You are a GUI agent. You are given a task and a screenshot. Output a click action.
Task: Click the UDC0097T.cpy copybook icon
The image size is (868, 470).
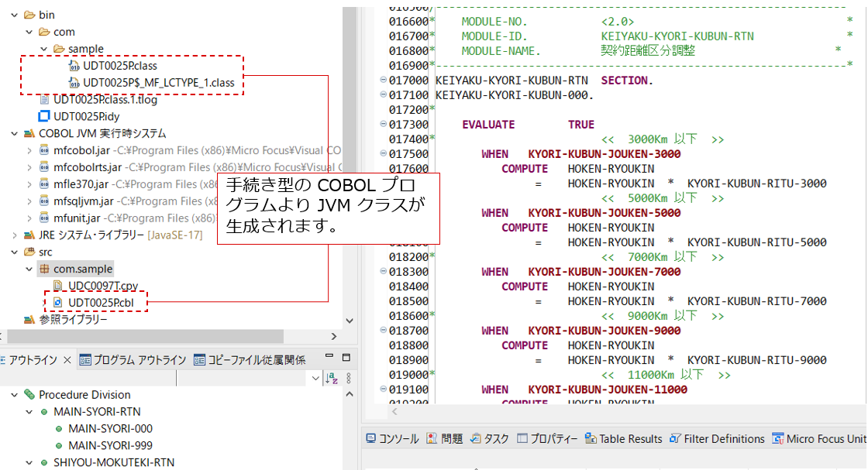coord(58,286)
